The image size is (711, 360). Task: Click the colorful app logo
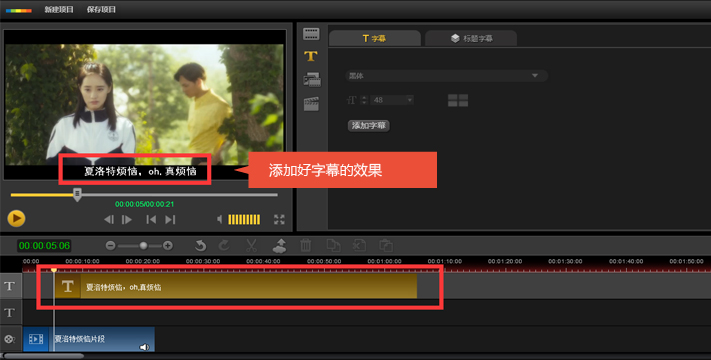coord(19,10)
